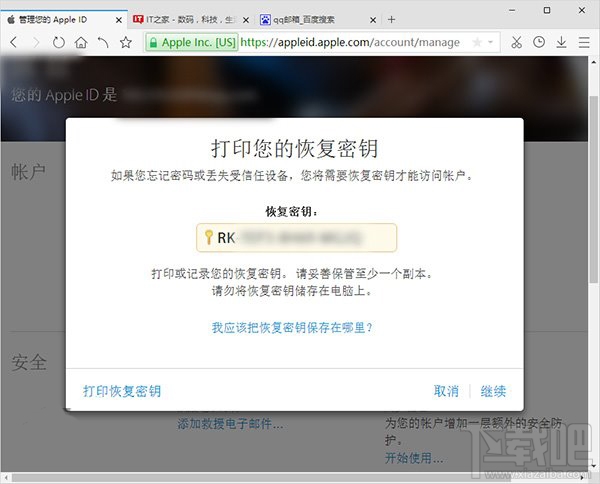Expand the address bar dropdown arrow
This screenshot has height=484, width=600.
490,42
